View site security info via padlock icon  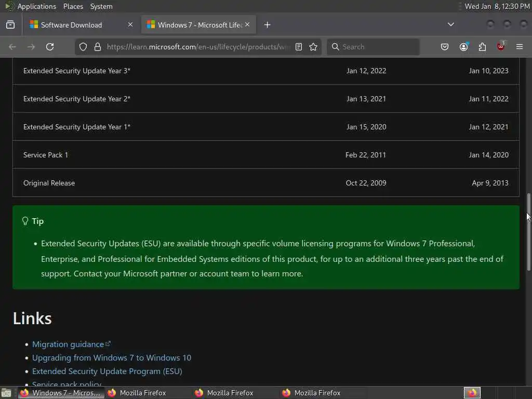click(x=97, y=47)
